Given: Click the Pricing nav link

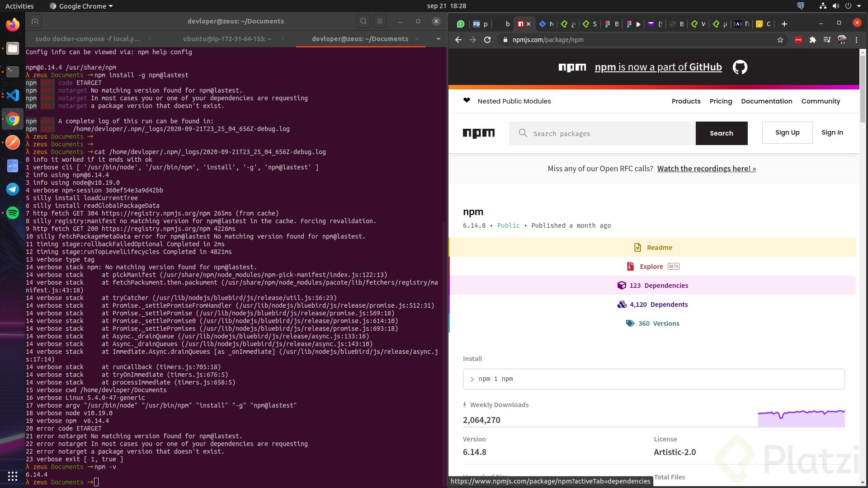Looking at the screenshot, I should (721, 101).
